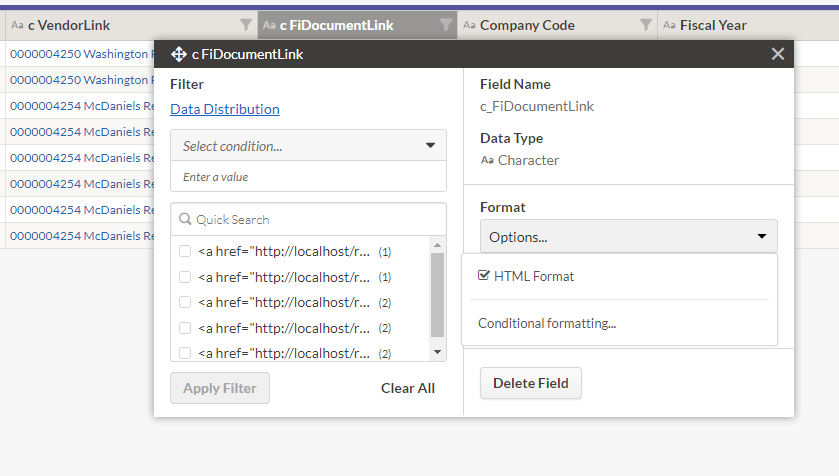Expand the Format Options dropdown
The width and height of the screenshot is (839, 476).
[x=628, y=237]
